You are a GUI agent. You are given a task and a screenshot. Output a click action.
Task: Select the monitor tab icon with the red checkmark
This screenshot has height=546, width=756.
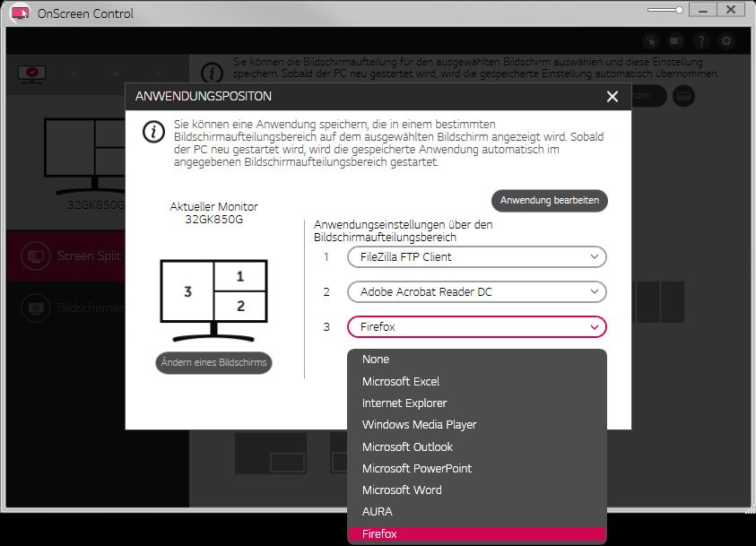point(32,74)
